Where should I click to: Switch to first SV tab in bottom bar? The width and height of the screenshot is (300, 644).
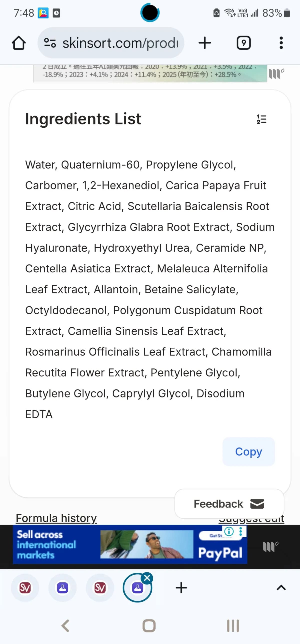point(25,588)
